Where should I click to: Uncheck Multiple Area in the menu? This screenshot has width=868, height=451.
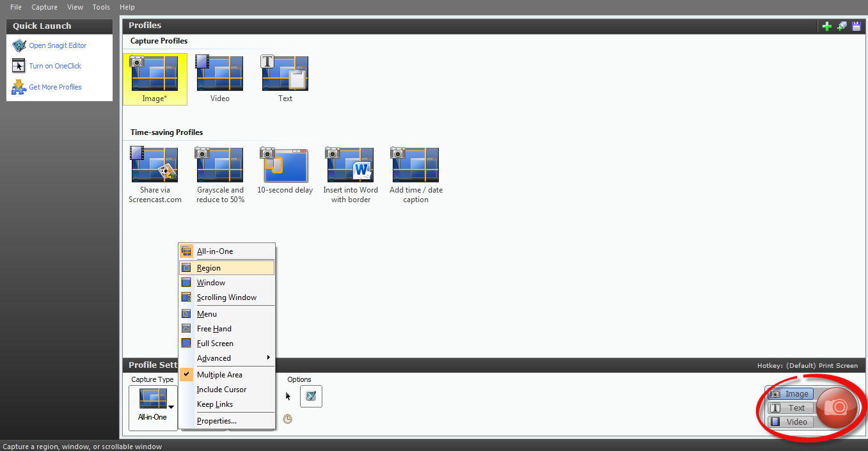click(219, 375)
